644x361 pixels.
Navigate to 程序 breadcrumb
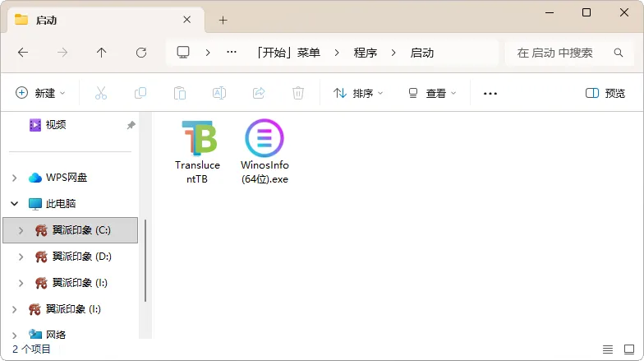(365, 53)
